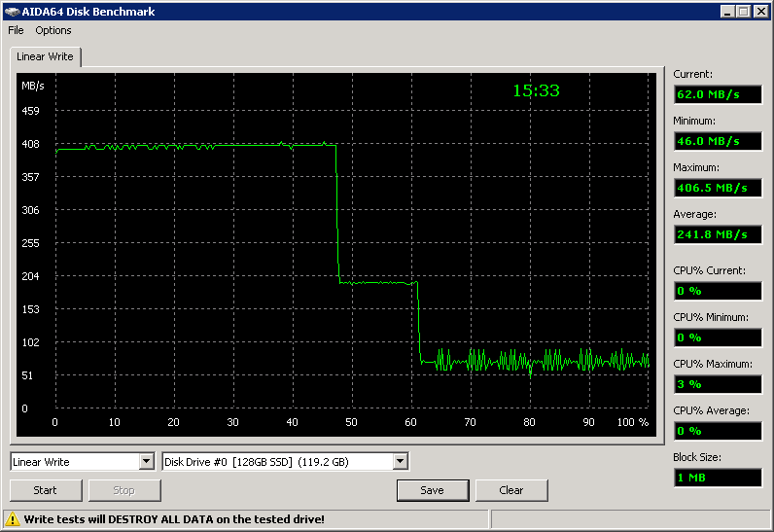The image size is (774, 532).
Task: Maximize the AIDA64 Disk Benchmark window
Action: pyautogui.click(x=744, y=12)
